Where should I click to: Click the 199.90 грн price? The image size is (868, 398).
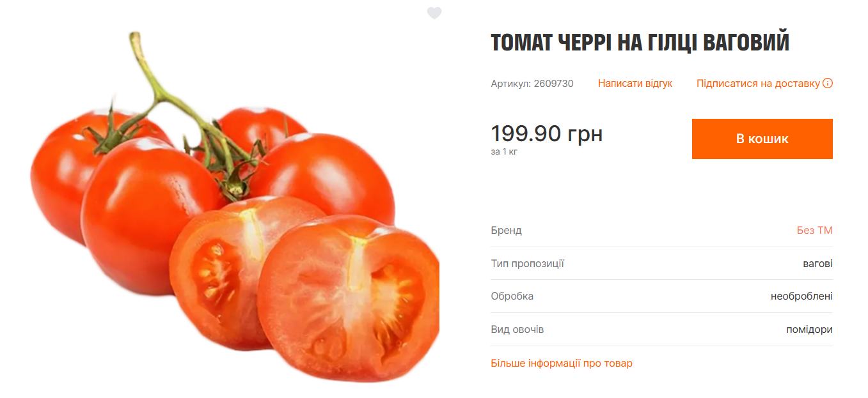point(547,134)
